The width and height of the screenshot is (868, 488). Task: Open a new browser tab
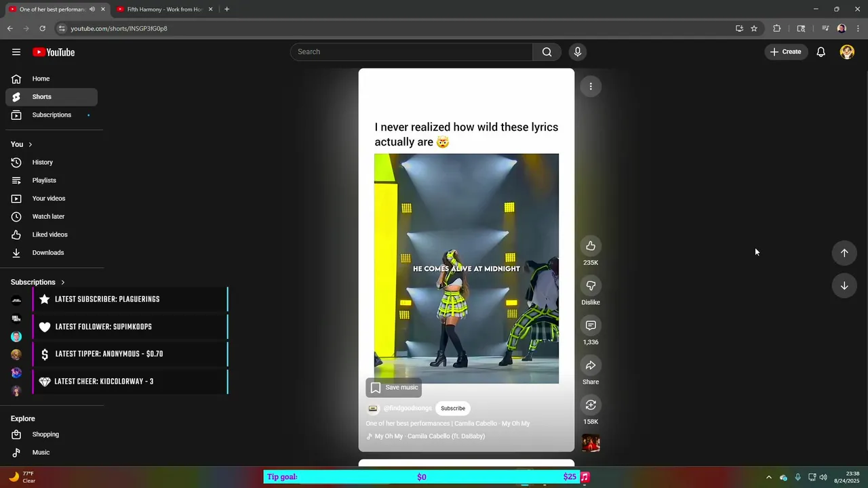tap(226, 9)
